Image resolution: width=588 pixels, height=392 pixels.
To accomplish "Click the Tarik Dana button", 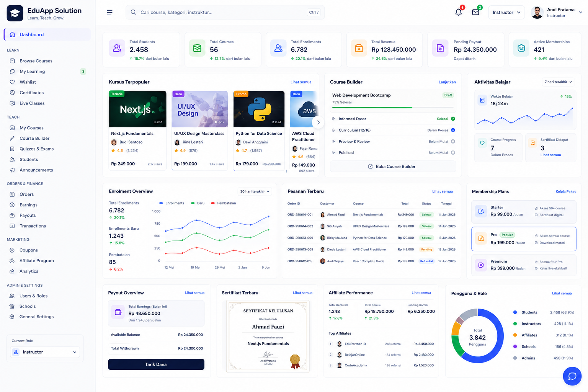I will tap(156, 364).
